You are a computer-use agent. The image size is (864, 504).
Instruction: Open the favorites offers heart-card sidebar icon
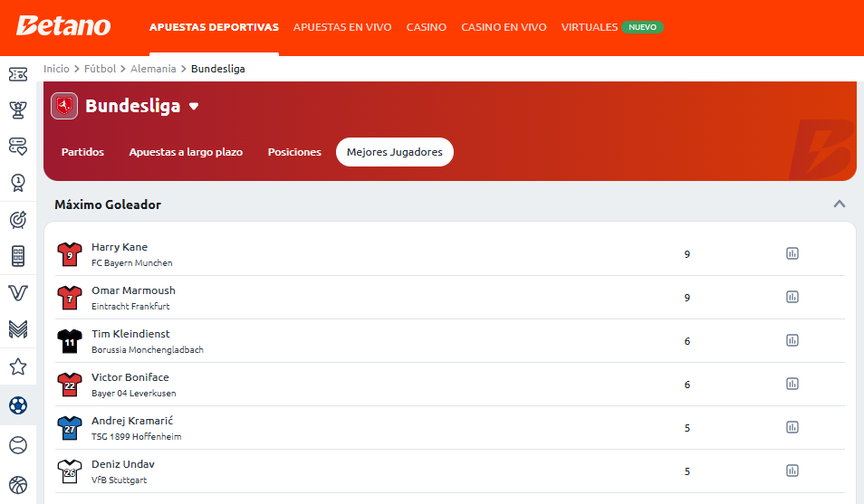pyautogui.click(x=18, y=147)
